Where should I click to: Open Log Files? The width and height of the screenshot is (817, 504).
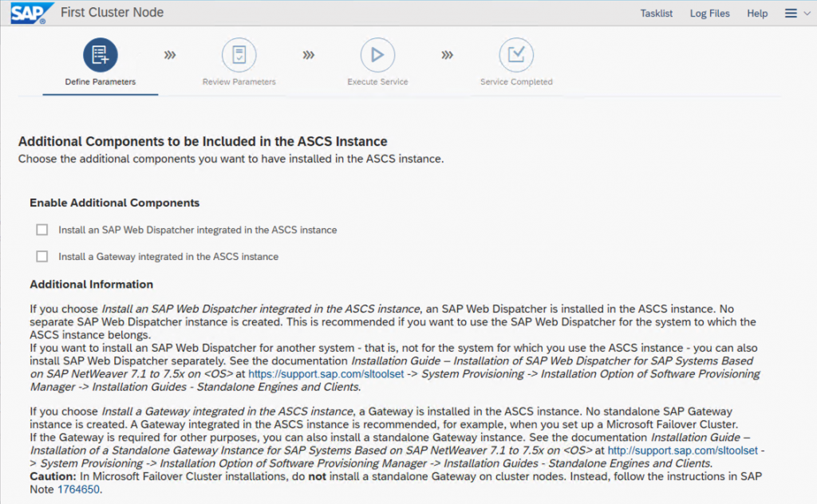coord(709,14)
